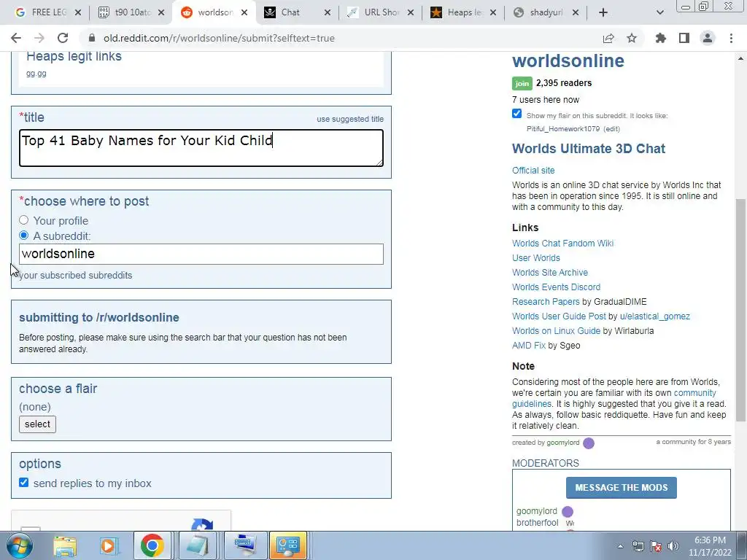Close the Chat tab
747x560 pixels.
pyautogui.click(x=328, y=12)
